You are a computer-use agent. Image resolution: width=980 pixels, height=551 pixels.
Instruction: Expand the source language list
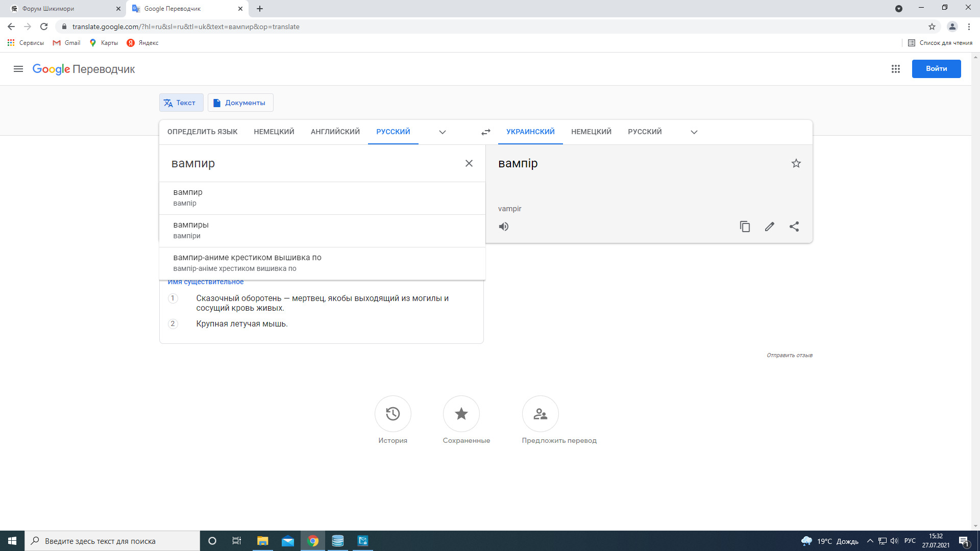pos(442,132)
